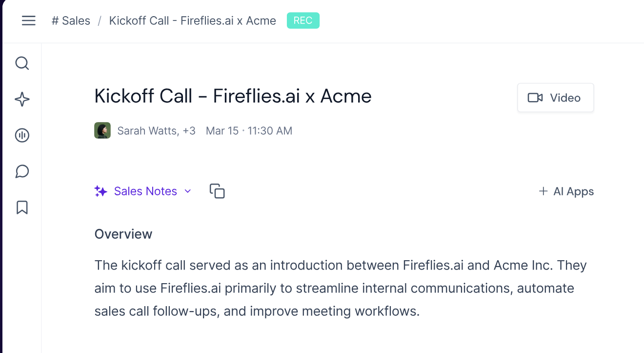Click Sarah Watts' avatar photo

click(102, 130)
